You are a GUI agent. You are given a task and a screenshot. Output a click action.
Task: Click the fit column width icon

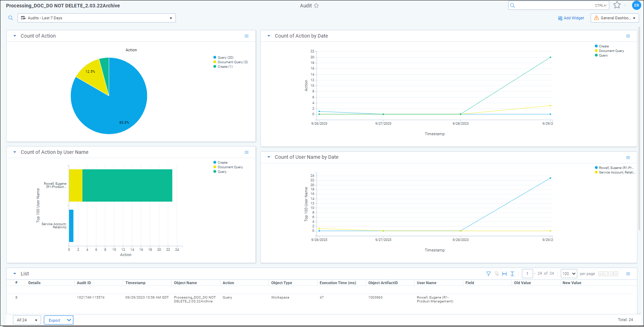[504, 274]
